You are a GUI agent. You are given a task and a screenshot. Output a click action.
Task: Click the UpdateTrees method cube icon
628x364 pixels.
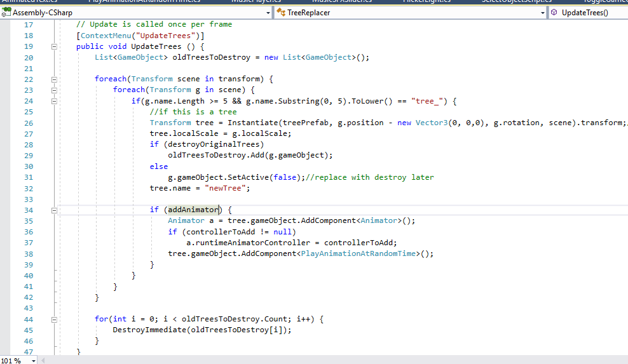[x=554, y=13]
